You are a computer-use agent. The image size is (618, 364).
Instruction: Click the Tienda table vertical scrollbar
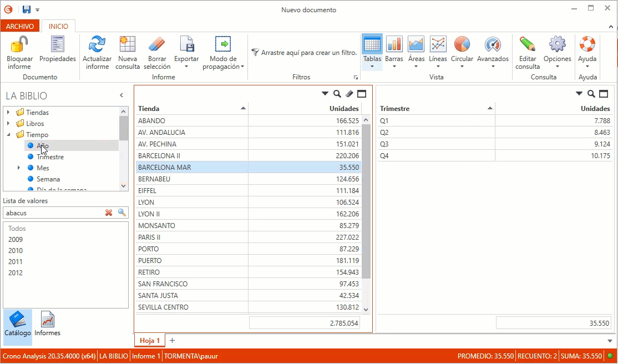(366, 200)
